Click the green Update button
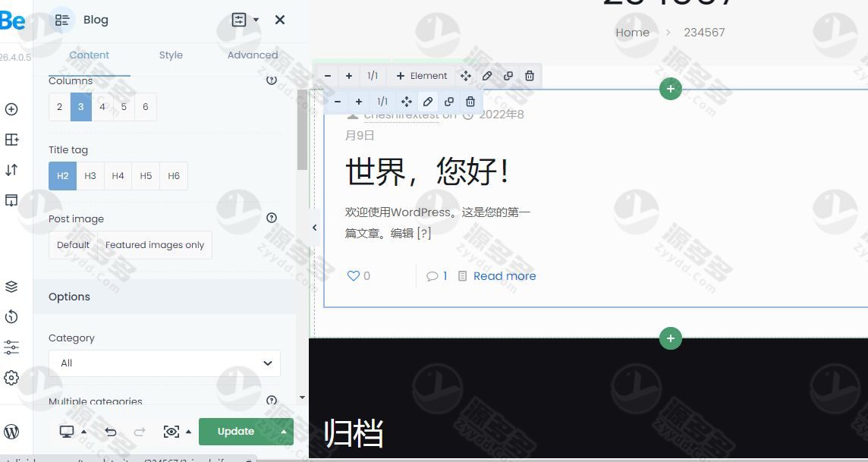Screen dimensions: 868x462 236,432
